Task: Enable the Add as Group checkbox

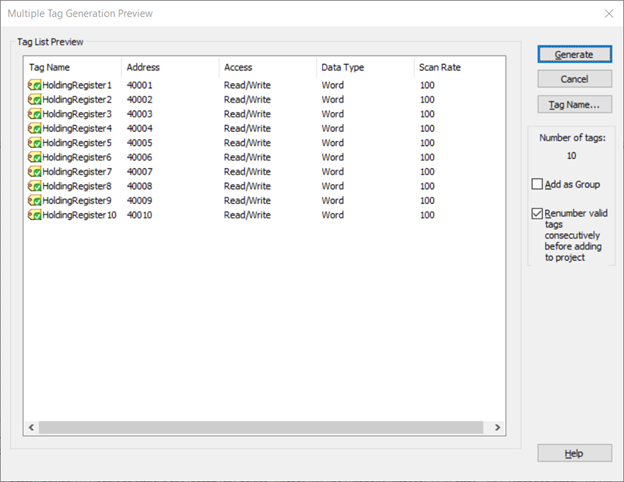Action: [538, 184]
